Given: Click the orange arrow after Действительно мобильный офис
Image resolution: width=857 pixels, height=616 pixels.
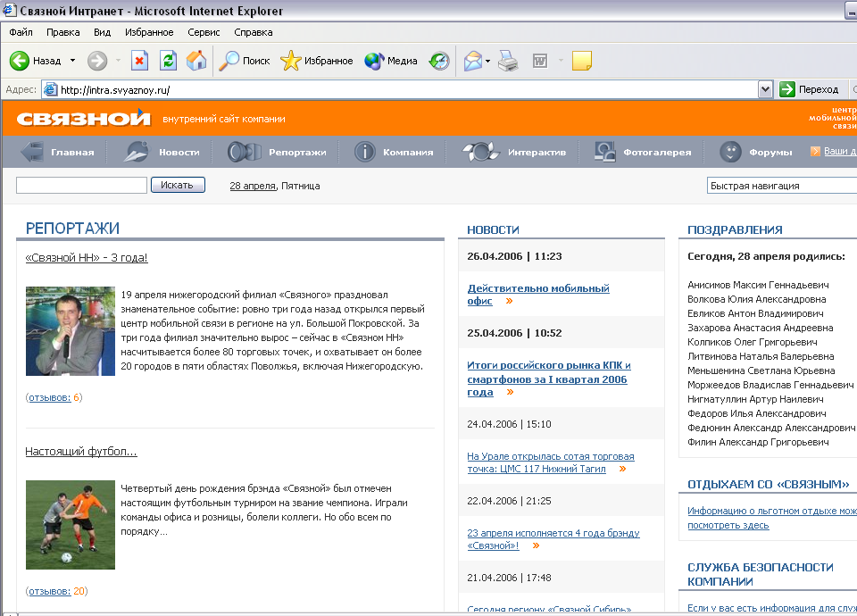Looking at the screenshot, I should pyautogui.click(x=509, y=301).
